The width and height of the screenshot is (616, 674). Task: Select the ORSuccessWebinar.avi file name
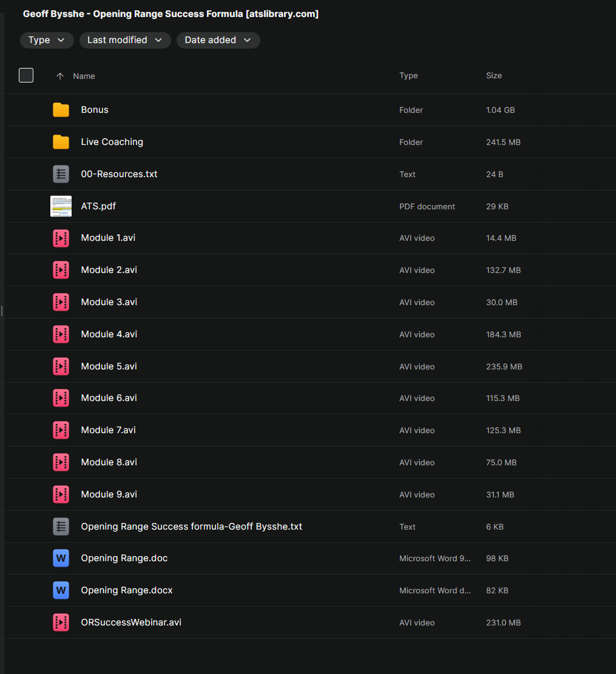coord(131,622)
